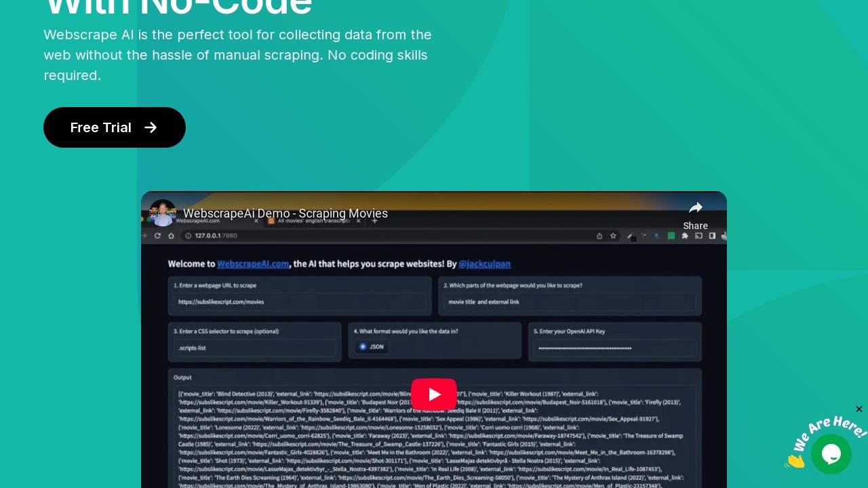Open the @jackculpan link in the heading
Viewport: 868px width, 488px height.
coord(486,264)
